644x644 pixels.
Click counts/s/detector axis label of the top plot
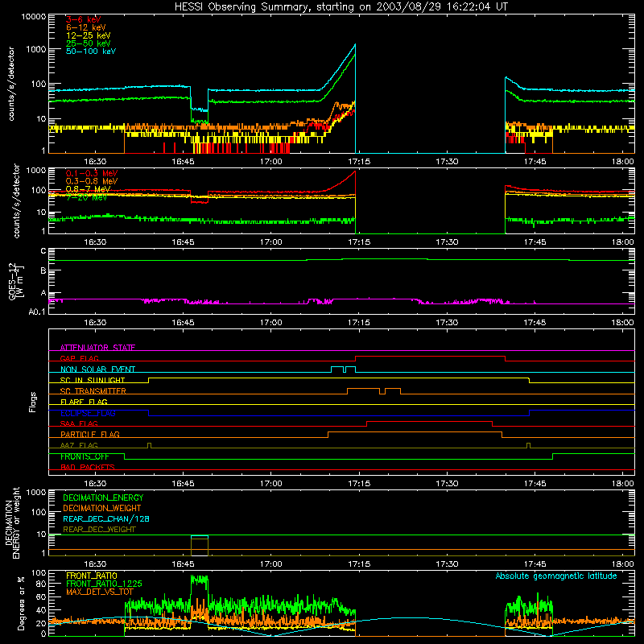[11, 84]
